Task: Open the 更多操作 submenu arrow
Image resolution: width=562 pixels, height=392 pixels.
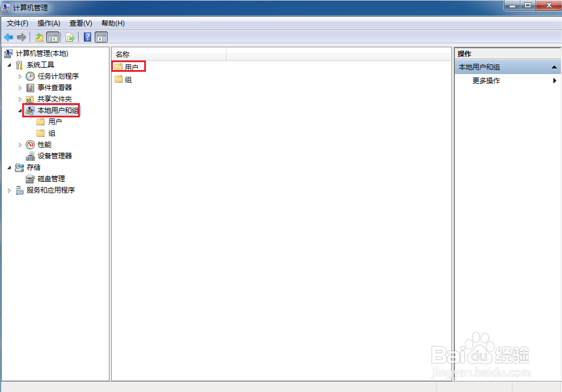Action: tap(555, 80)
